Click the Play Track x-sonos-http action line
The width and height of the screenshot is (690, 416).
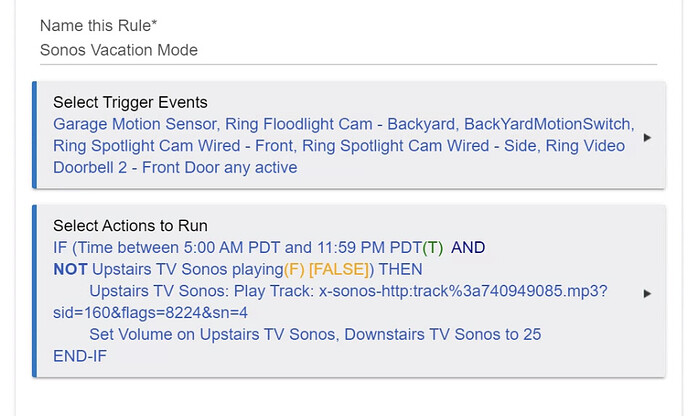(347, 291)
